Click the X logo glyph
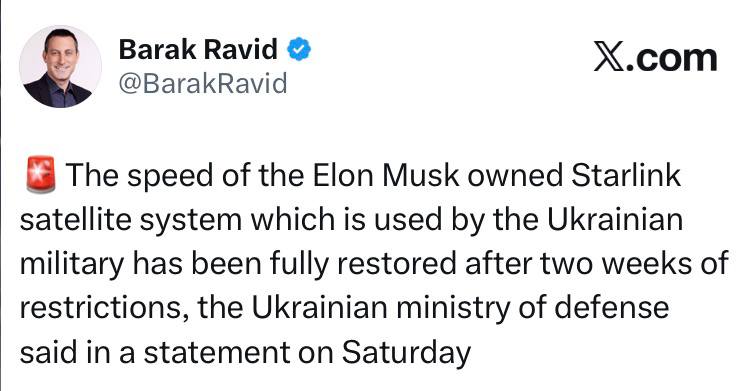This screenshot has width=750, height=391. [x=609, y=57]
